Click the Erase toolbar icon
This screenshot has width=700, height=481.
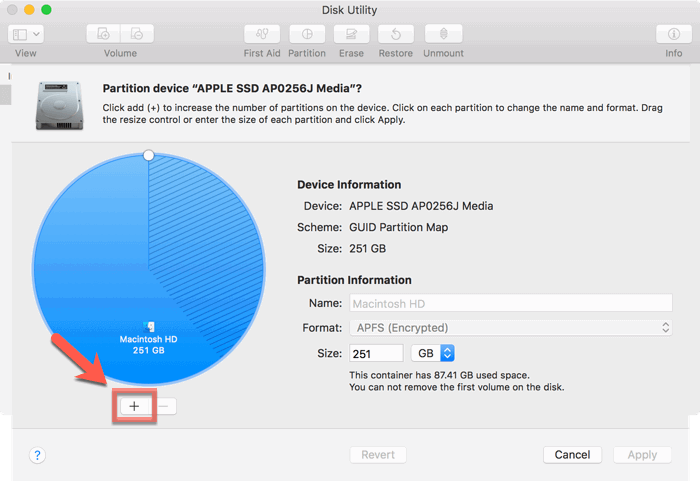click(351, 34)
